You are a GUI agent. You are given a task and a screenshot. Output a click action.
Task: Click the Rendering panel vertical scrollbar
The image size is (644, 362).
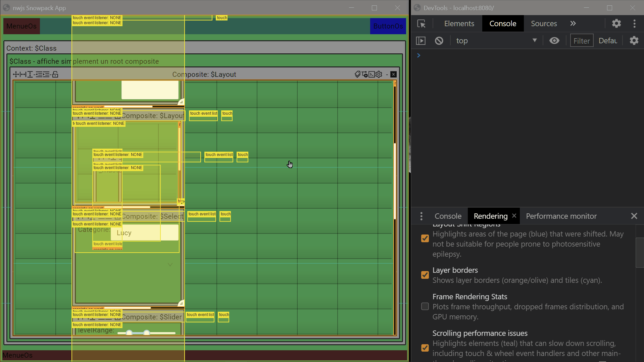pos(640,252)
